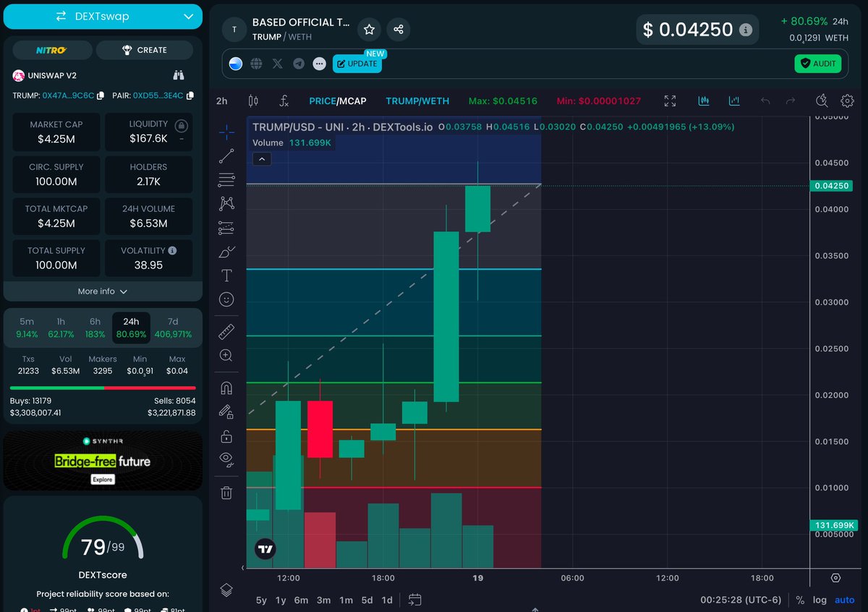Collapse the volume indicator legend
The image size is (868, 612).
point(262,158)
